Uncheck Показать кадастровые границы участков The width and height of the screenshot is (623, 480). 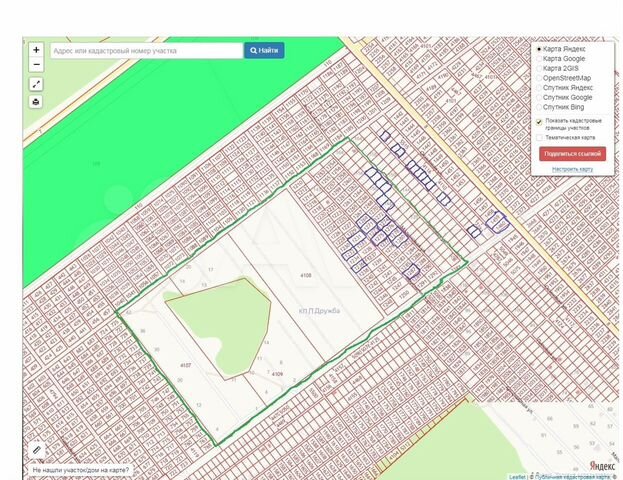point(540,123)
